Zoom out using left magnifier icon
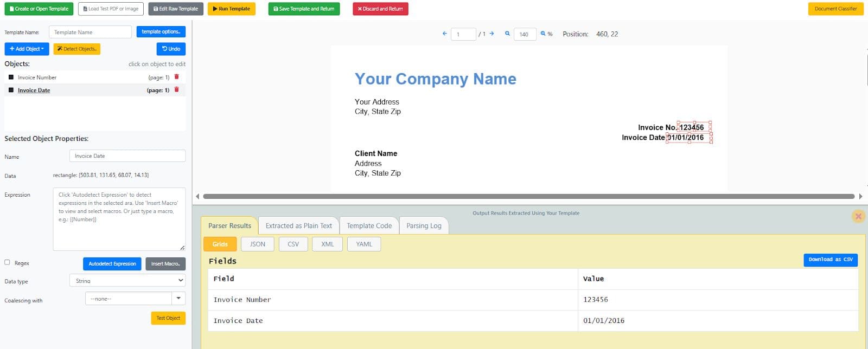 click(x=507, y=34)
